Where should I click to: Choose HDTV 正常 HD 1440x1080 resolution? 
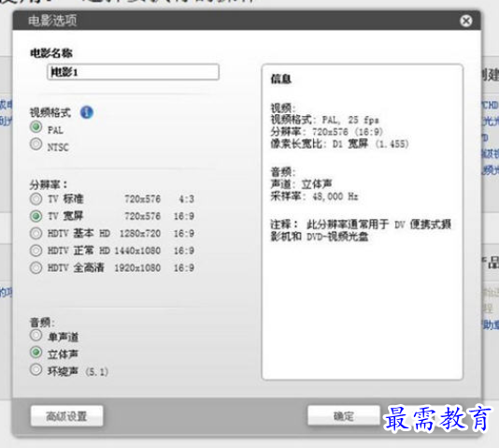point(36,251)
